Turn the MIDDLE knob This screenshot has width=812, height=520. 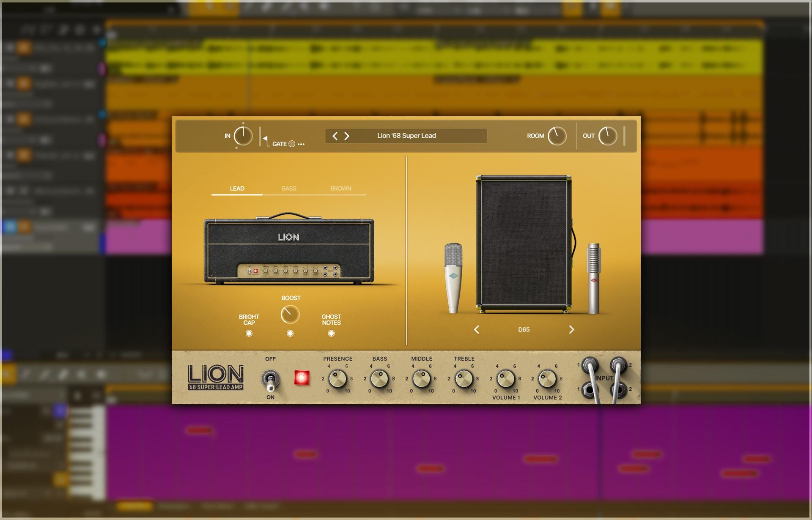pyautogui.click(x=421, y=379)
